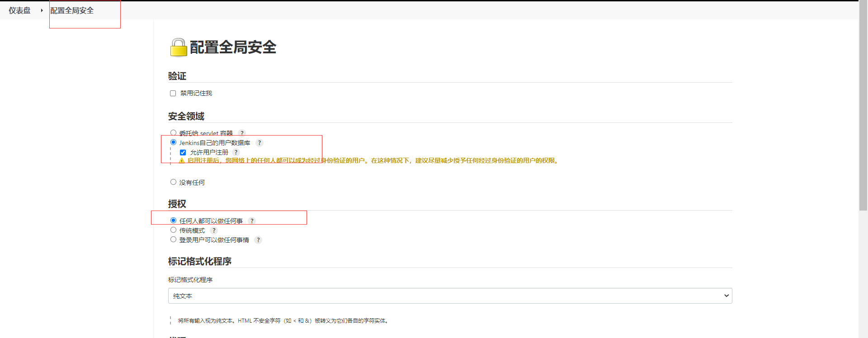
Task: Click the 将所有输入视为纯文本 description text
Action: coord(283,321)
